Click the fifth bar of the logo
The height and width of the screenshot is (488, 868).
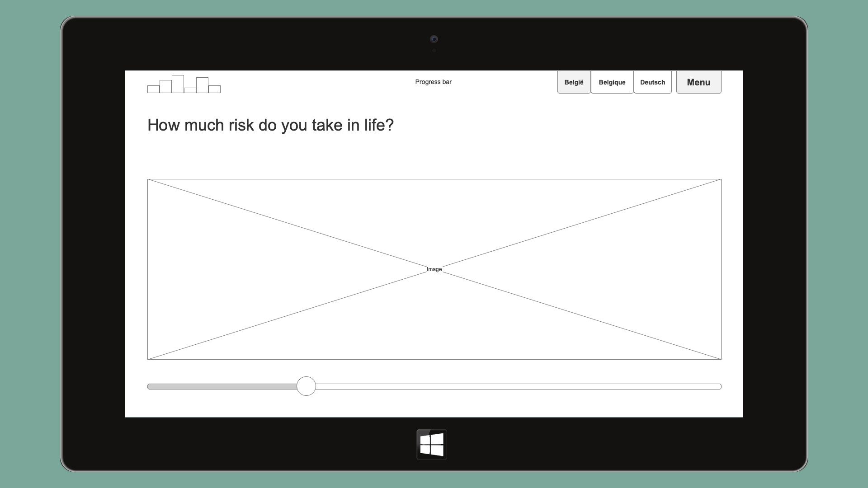(202, 85)
